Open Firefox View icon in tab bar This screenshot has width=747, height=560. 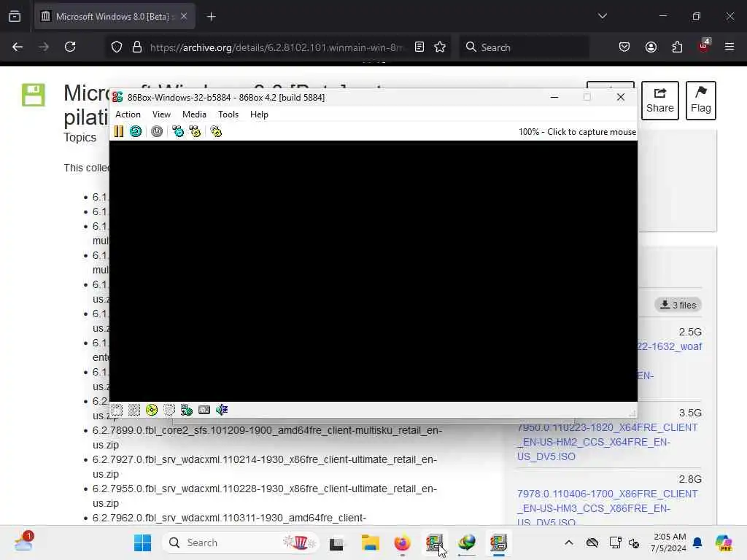[x=15, y=17]
